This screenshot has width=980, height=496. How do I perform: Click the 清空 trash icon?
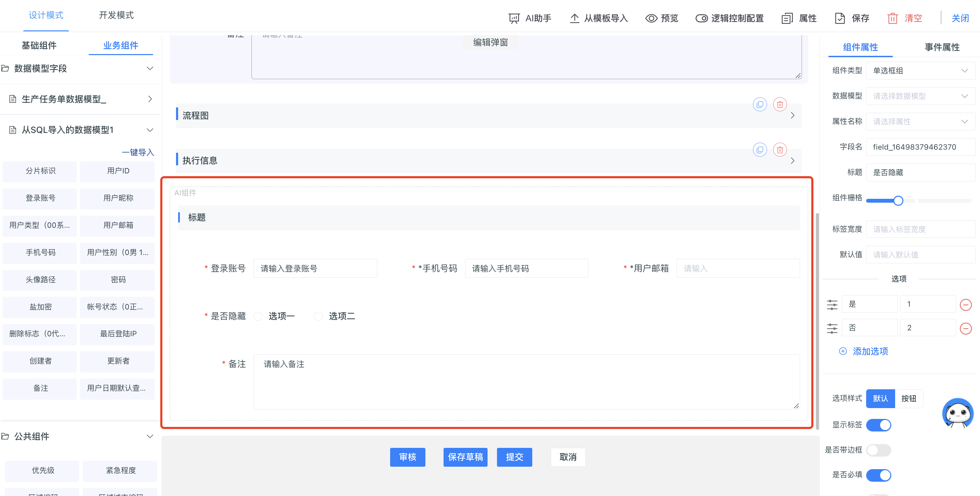(x=892, y=18)
